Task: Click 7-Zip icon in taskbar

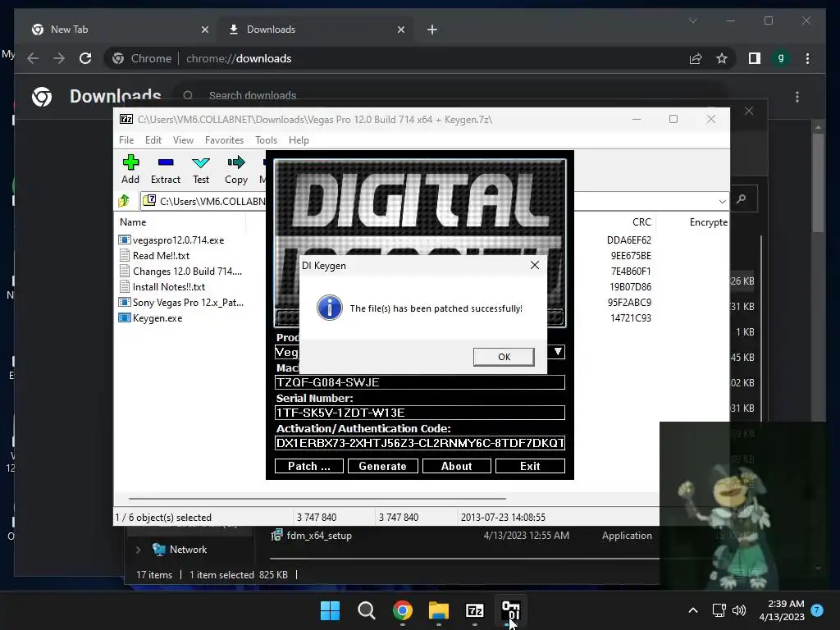Action: tap(475, 610)
